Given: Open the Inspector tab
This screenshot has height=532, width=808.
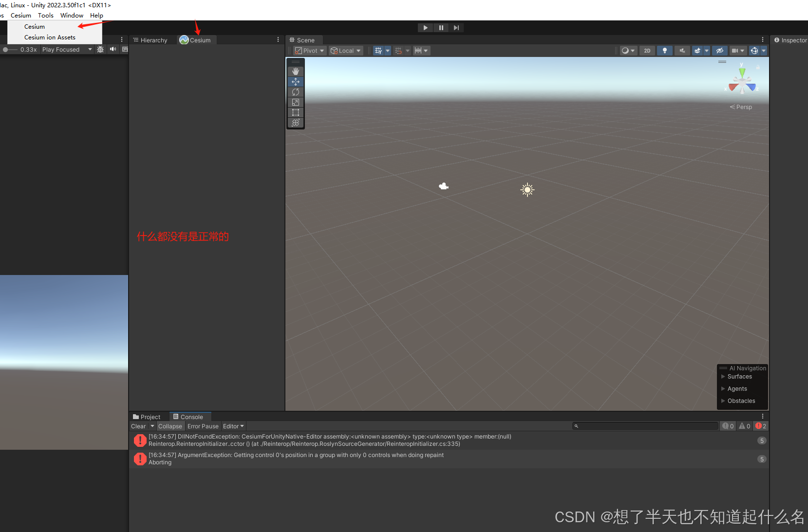Looking at the screenshot, I should pos(790,40).
